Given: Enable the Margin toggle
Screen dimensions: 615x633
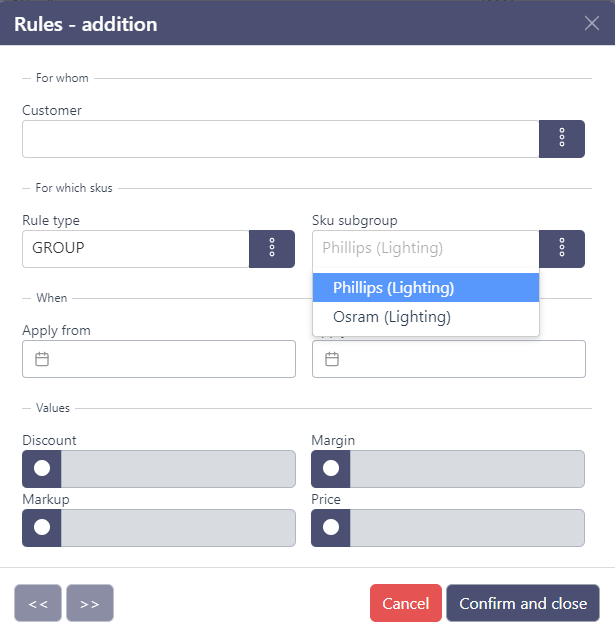Looking at the screenshot, I should click(x=331, y=469).
